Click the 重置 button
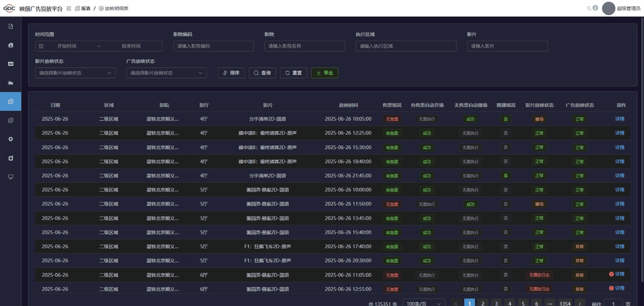The image size is (644, 306). click(293, 73)
